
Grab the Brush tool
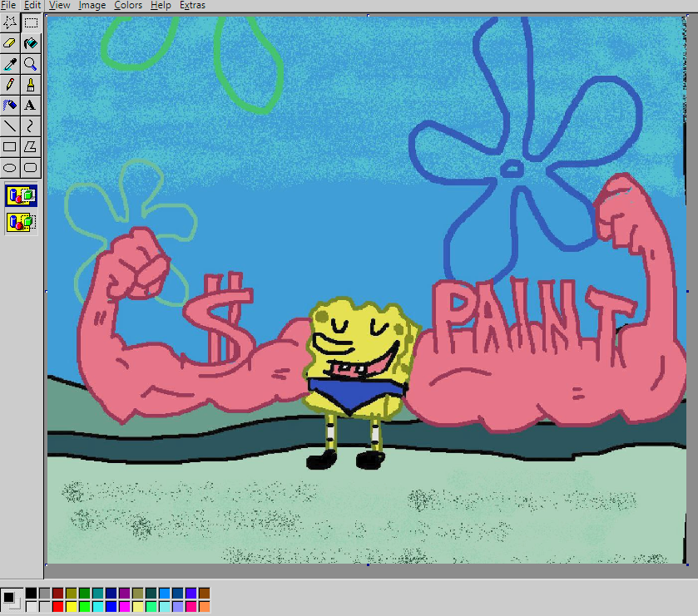30,84
